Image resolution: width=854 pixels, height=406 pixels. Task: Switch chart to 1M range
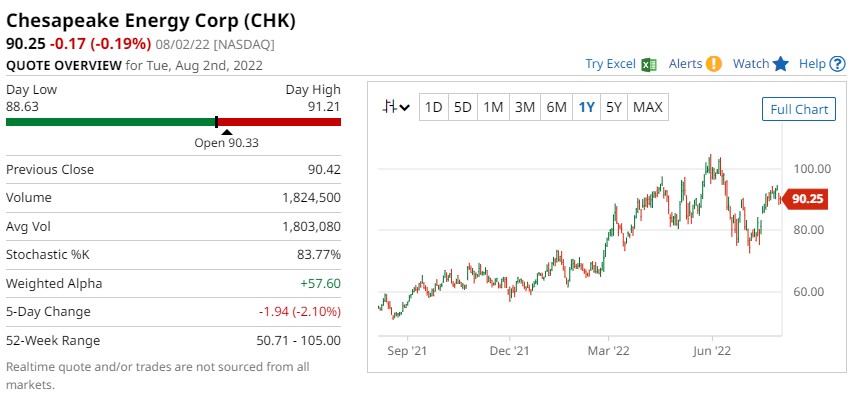coord(493,107)
